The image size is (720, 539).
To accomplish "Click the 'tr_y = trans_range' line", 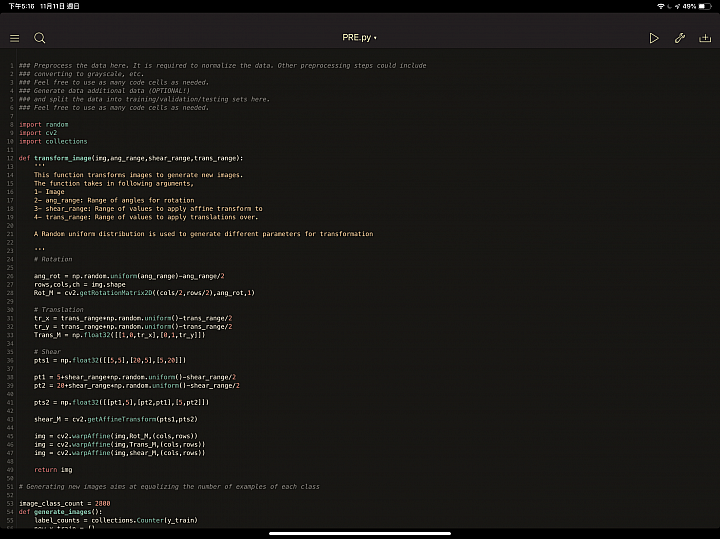I will click(133, 326).
